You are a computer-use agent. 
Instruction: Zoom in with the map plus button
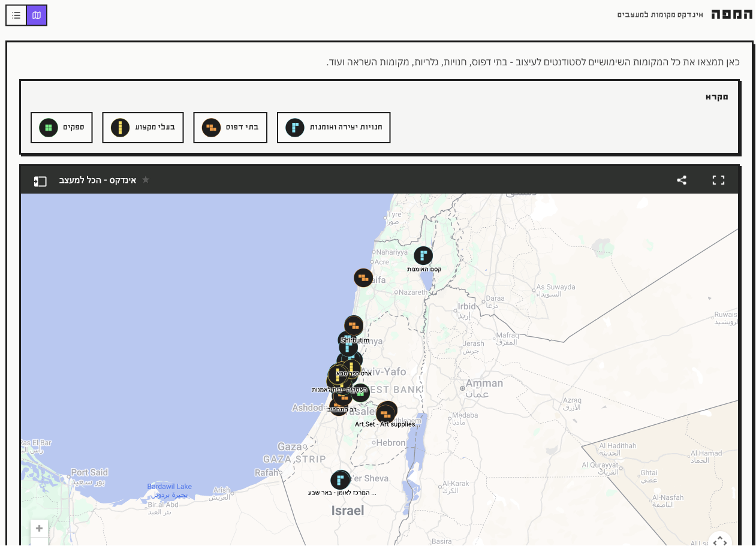[39, 528]
